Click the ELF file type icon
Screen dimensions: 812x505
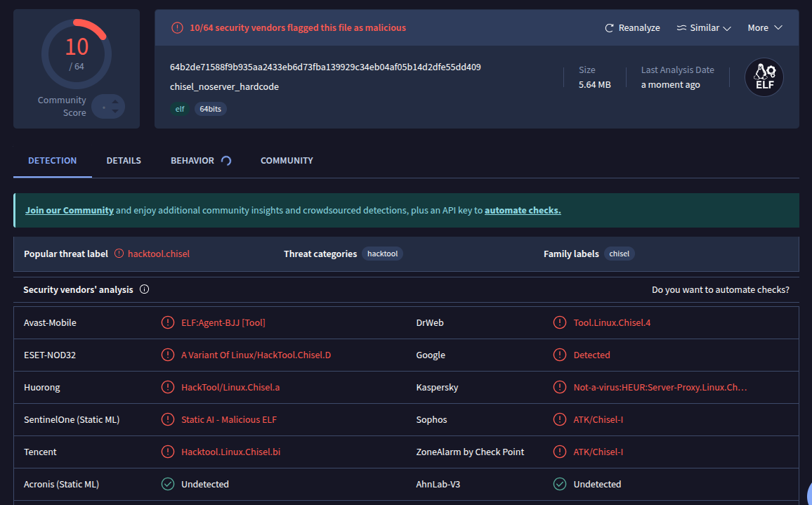pyautogui.click(x=764, y=77)
